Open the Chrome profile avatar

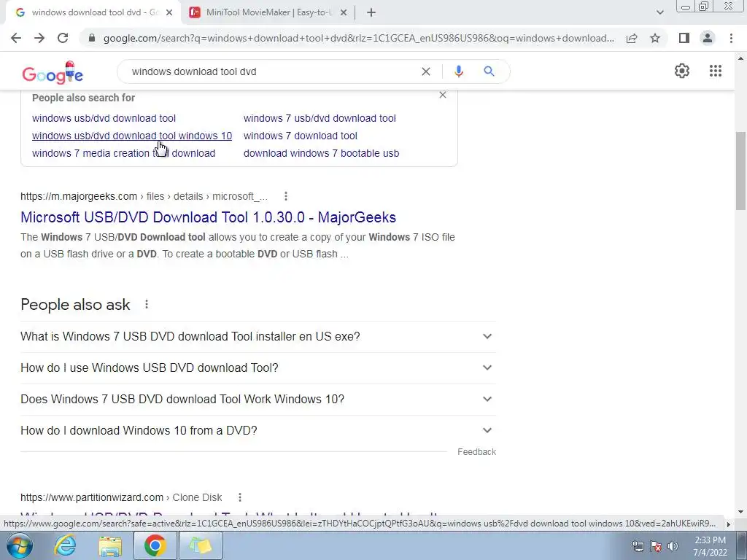coord(708,38)
